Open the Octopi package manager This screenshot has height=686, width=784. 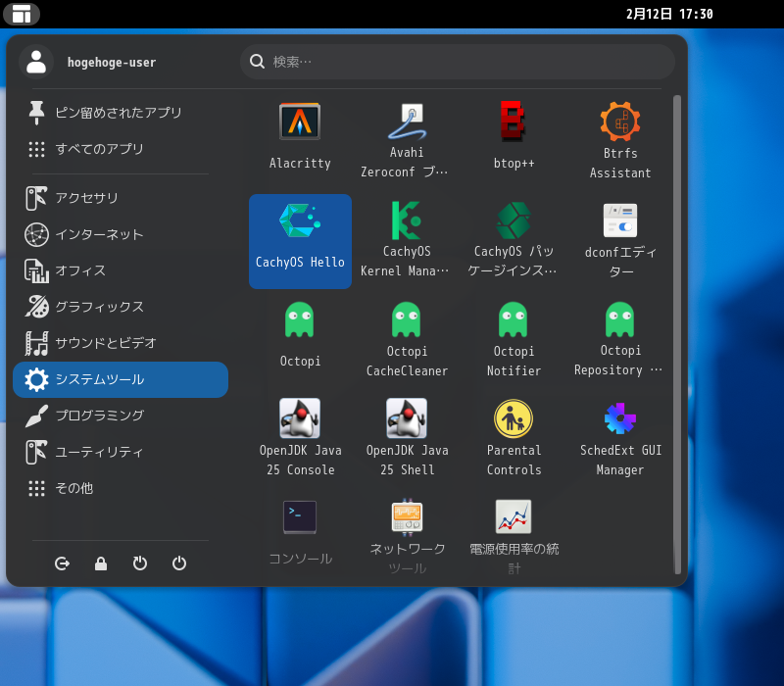(300, 340)
